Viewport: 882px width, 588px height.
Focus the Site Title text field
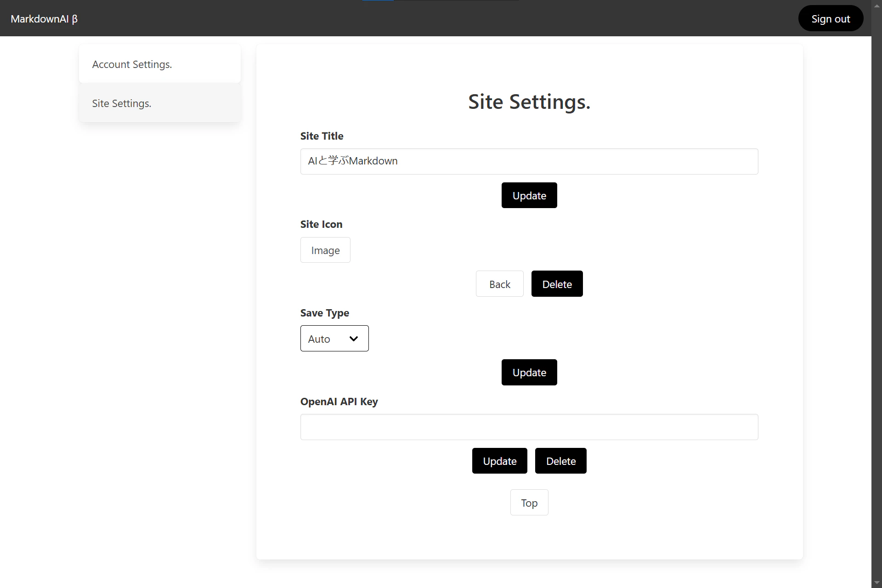[529, 161]
